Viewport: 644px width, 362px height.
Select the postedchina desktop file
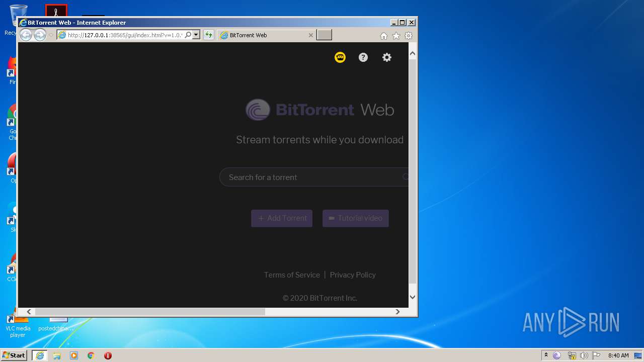56,324
